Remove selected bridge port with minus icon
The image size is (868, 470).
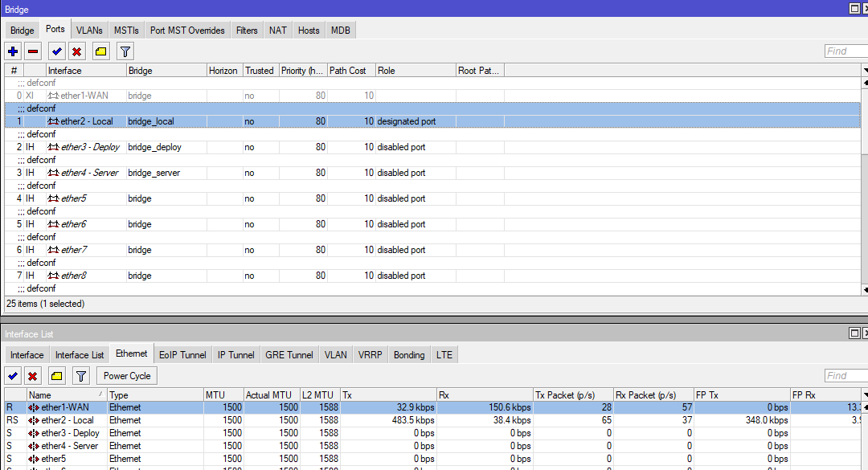[x=33, y=51]
